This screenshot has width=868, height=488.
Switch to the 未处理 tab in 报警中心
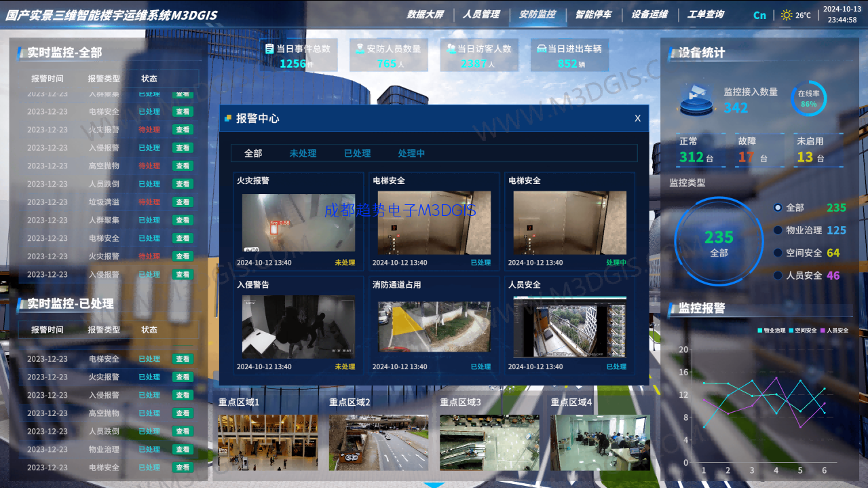coord(303,153)
